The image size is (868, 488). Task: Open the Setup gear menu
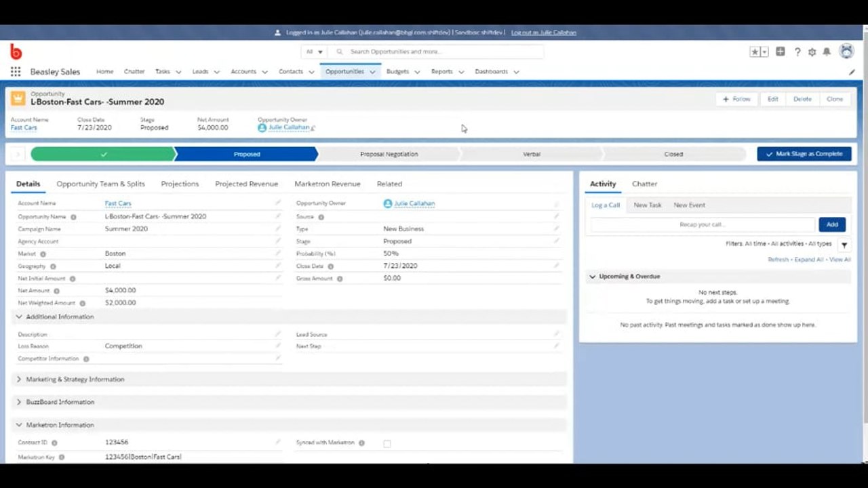(x=812, y=52)
